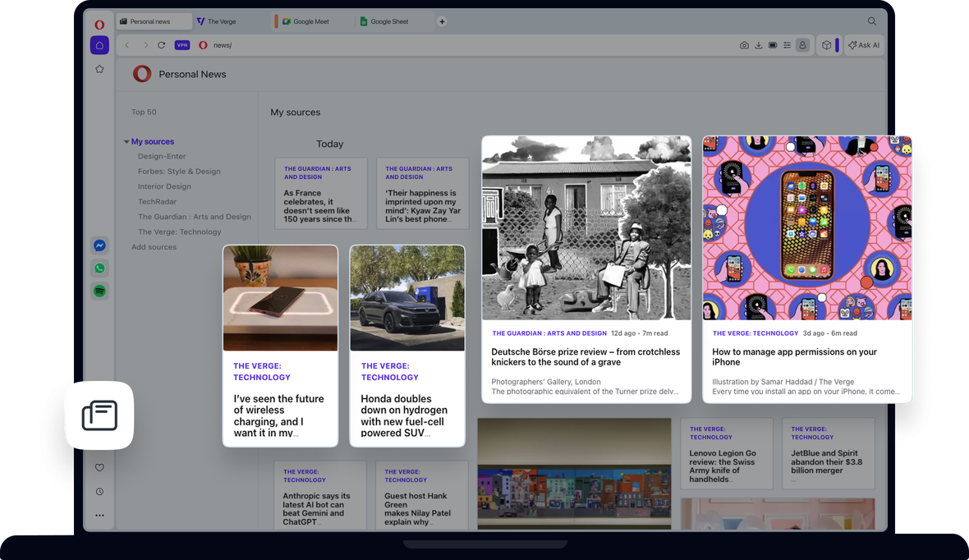Open History clock icon in sidebar
The height and width of the screenshot is (560, 969).
[x=99, y=492]
